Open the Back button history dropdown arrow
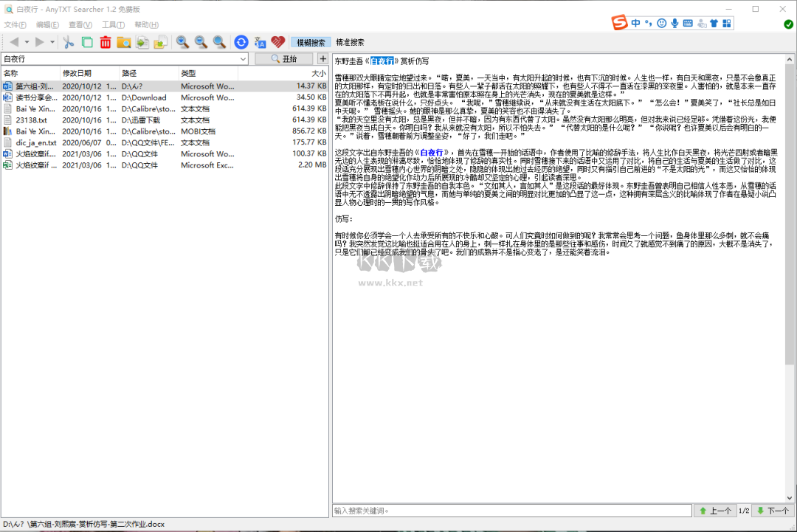The width and height of the screenshot is (797, 532). 27,42
